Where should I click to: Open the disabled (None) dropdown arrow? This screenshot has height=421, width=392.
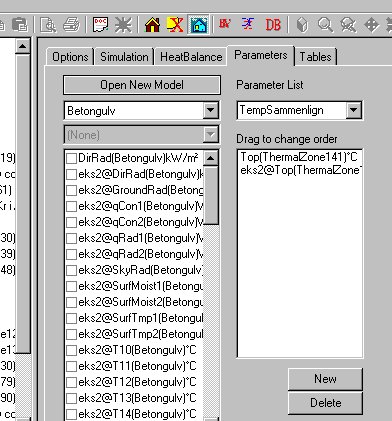click(211, 135)
